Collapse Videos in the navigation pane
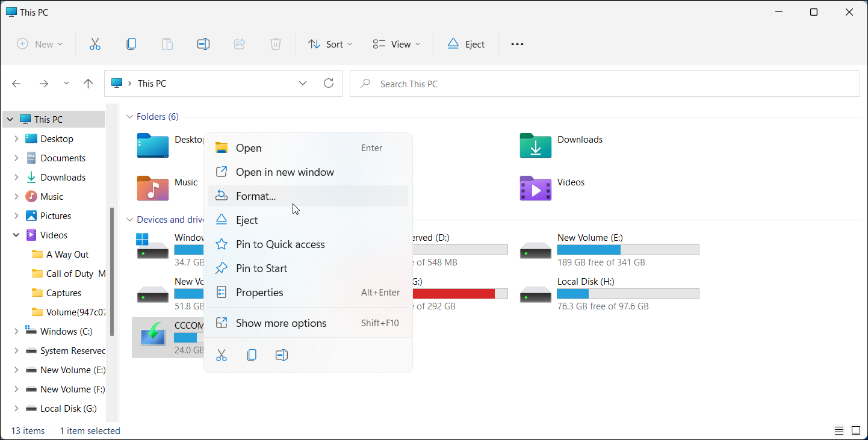Screen dimensions: 868x440 coord(16,235)
